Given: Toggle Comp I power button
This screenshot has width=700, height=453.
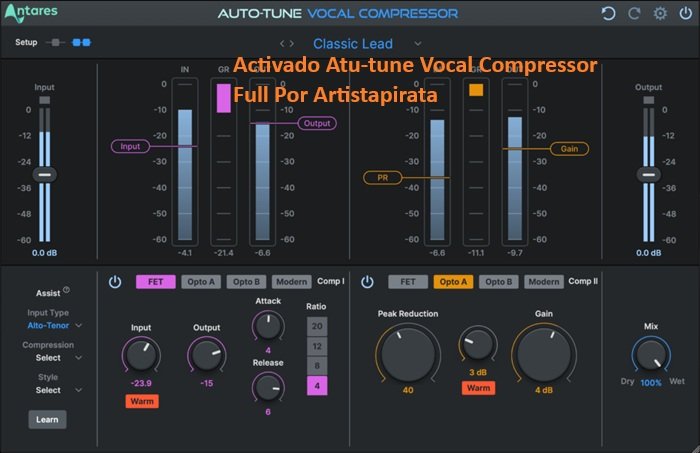Looking at the screenshot, I should click(x=115, y=282).
